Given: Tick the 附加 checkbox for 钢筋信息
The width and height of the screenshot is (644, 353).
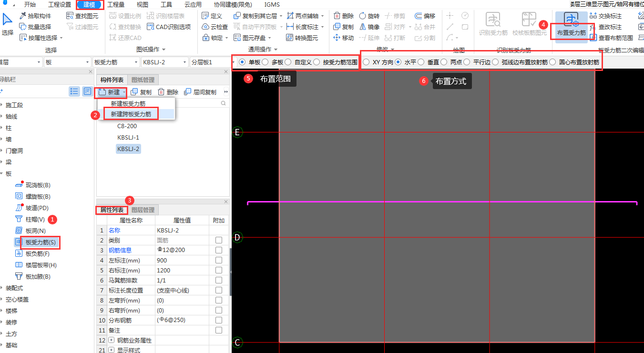Looking at the screenshot, I should pyautogui.click(x=219, y=250).
